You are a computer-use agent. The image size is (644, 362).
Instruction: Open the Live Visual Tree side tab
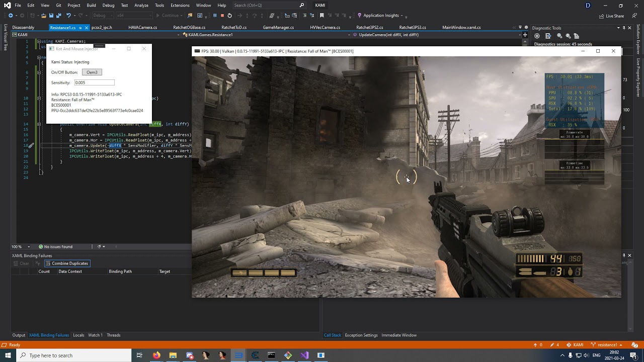(6, 38)
